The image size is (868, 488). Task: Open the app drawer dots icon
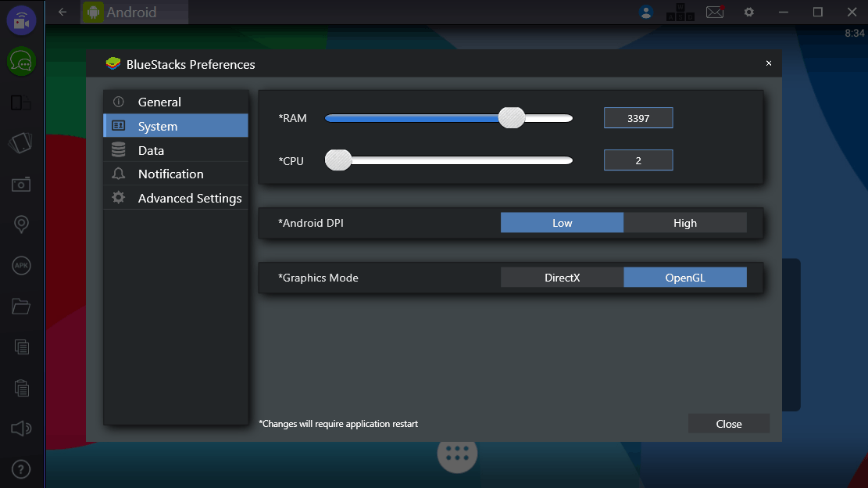tap(457, 454)
